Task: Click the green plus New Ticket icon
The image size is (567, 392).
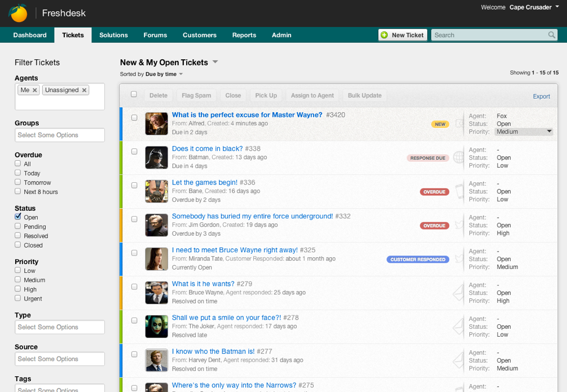Action: pyautogui.click(x=384, y=35)
